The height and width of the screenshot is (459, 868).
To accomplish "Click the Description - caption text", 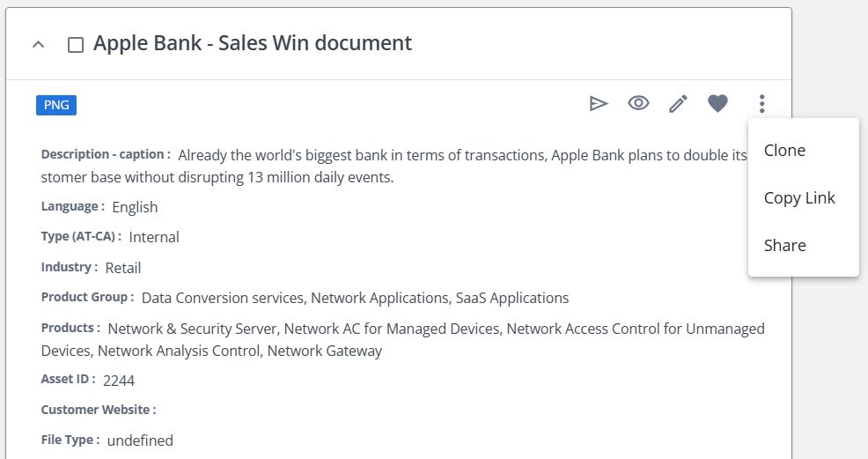I will tap(394, 167).
